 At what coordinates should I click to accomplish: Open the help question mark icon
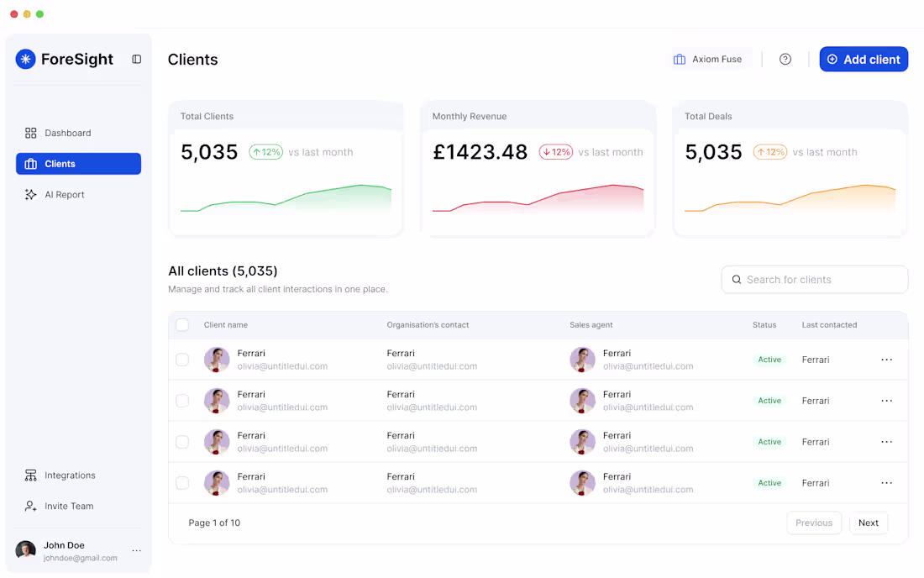tap(785, 59)
